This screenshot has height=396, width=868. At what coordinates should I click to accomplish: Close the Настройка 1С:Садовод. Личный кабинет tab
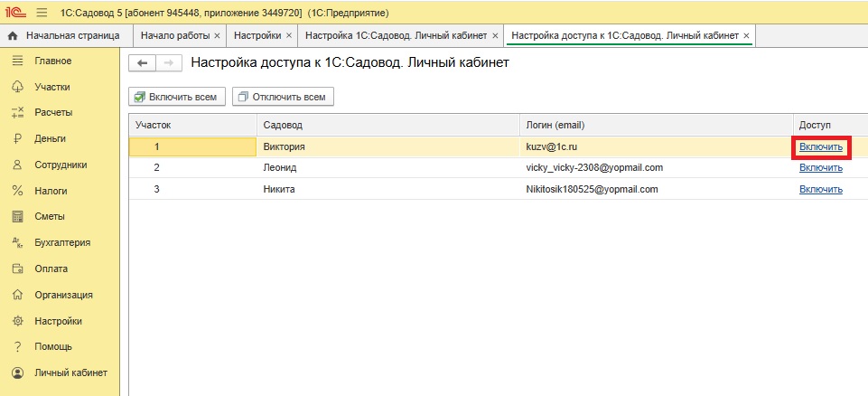[495, 35]
